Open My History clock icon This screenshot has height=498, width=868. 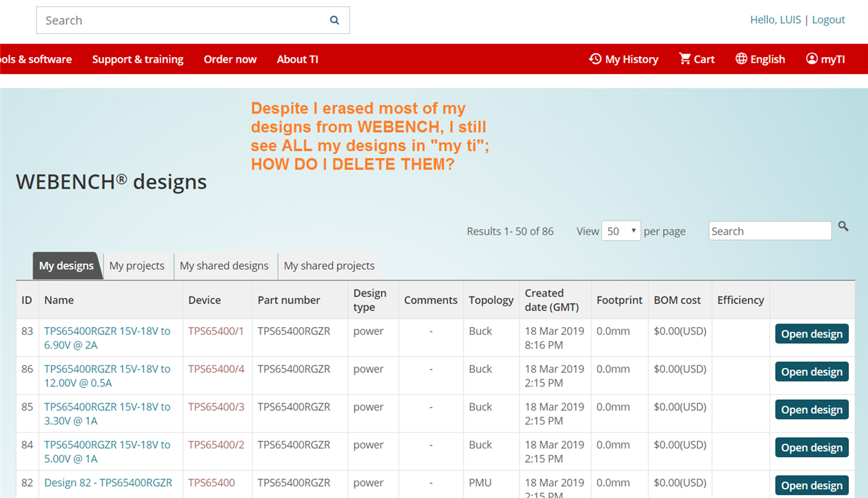[595, 59]
